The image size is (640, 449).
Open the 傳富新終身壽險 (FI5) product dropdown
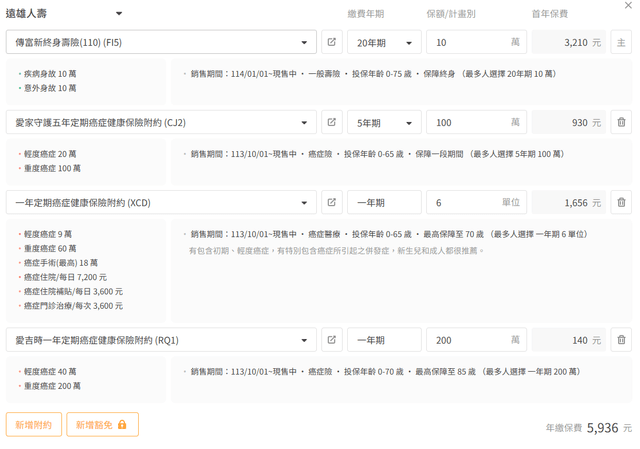point(304,43)
